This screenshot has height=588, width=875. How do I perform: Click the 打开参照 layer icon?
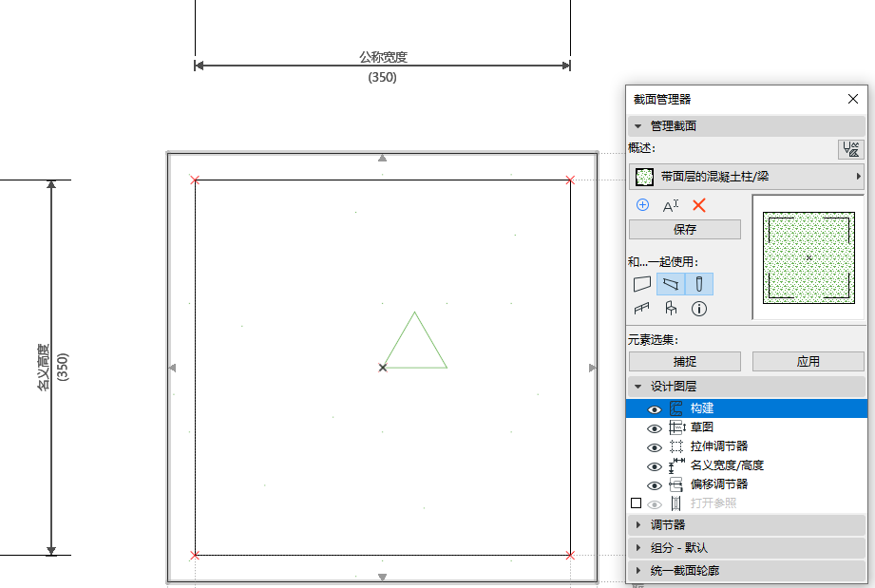pyautogui.click(x=675, y=503)
